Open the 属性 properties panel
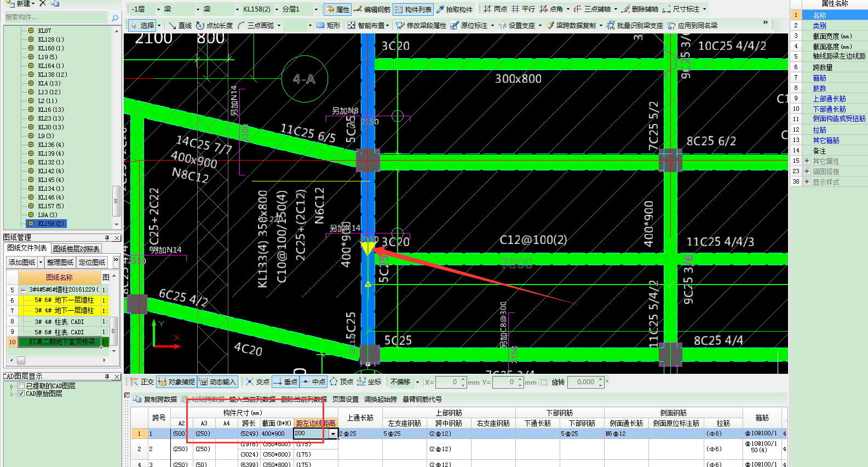The width and height of the screenshot is (868, 467). coord(337,9)
